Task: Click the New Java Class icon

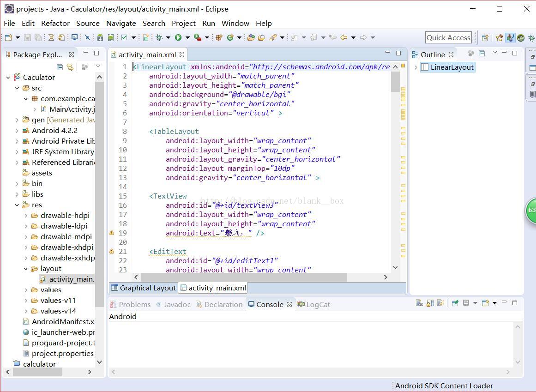Action: [230, 37]
